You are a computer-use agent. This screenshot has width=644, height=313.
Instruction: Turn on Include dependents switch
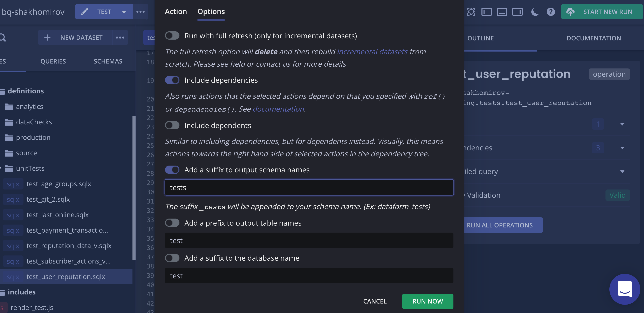click(172, 125)
